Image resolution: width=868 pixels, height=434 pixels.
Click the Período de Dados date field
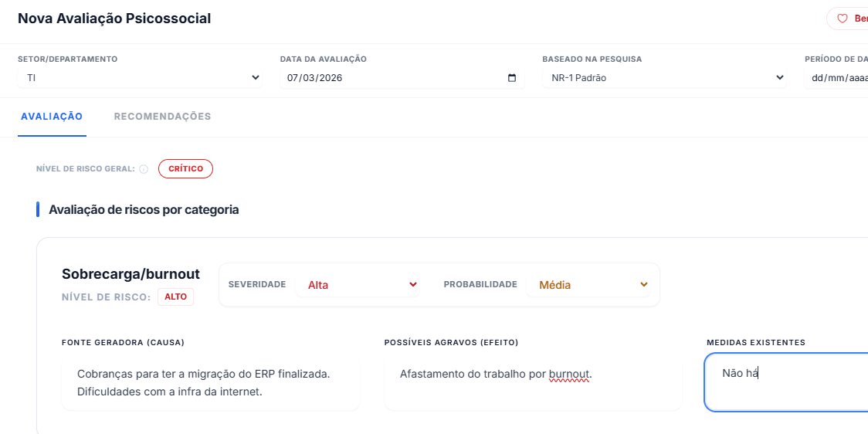tap(836, 78)
